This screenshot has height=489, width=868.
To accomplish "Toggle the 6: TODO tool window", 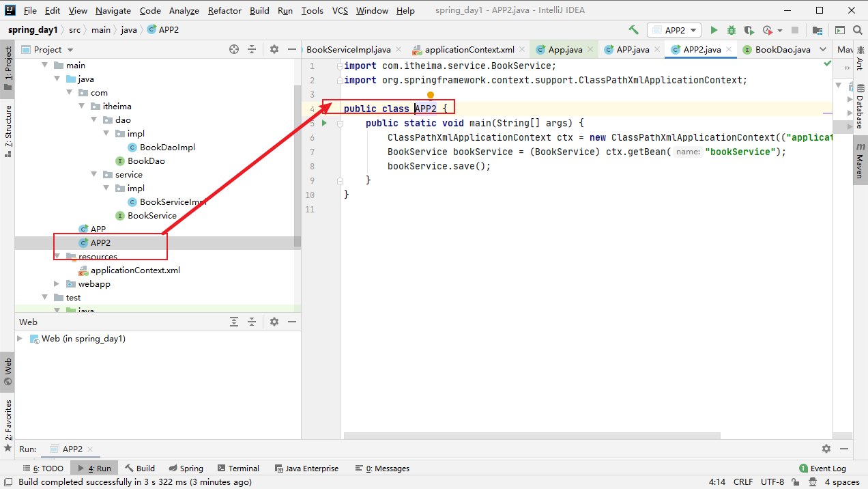I will [x=43, y=469].
